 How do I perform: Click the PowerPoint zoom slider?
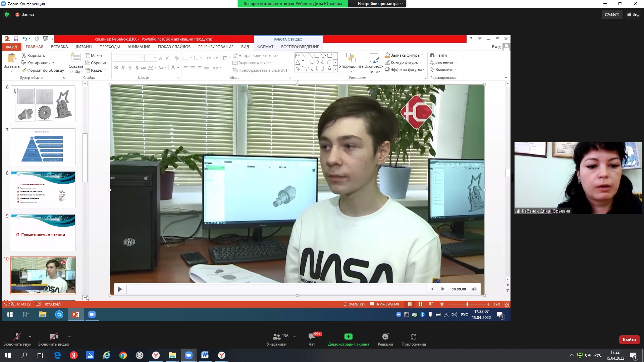(467, 304)
